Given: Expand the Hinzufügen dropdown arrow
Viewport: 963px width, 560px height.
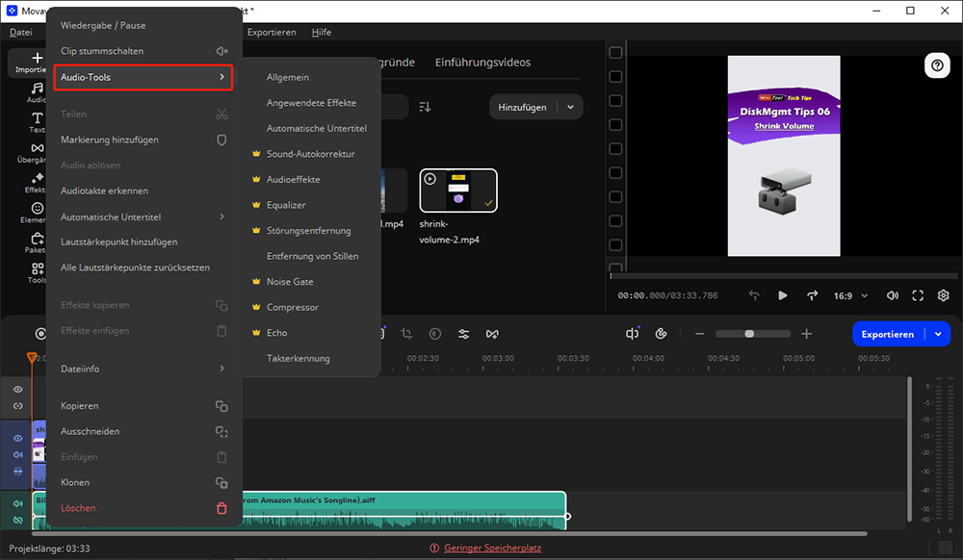Looking at the screenshot, I should (571, 108).
